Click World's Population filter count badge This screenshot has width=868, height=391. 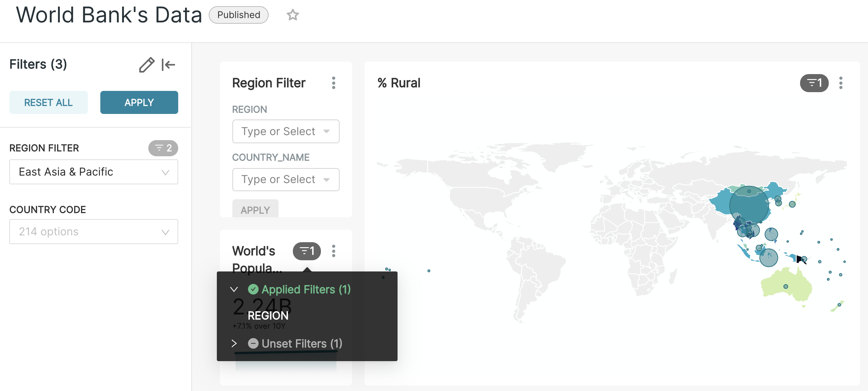point(306,251)
